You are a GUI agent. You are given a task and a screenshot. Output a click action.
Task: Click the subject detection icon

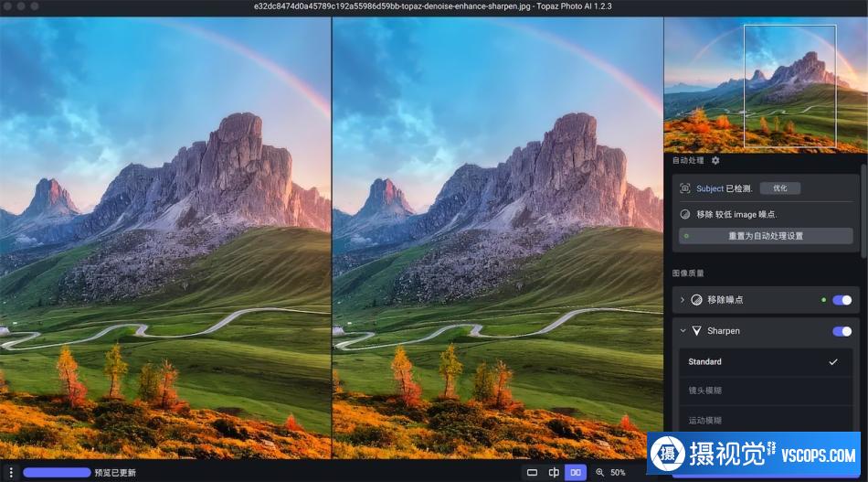pos(684,188)
